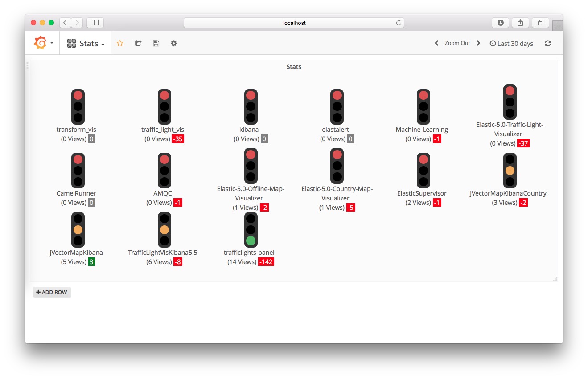This screenshot has height=379, width=588.
Task: Open the Grafana logo menu
Action: [x=43, y=43]
